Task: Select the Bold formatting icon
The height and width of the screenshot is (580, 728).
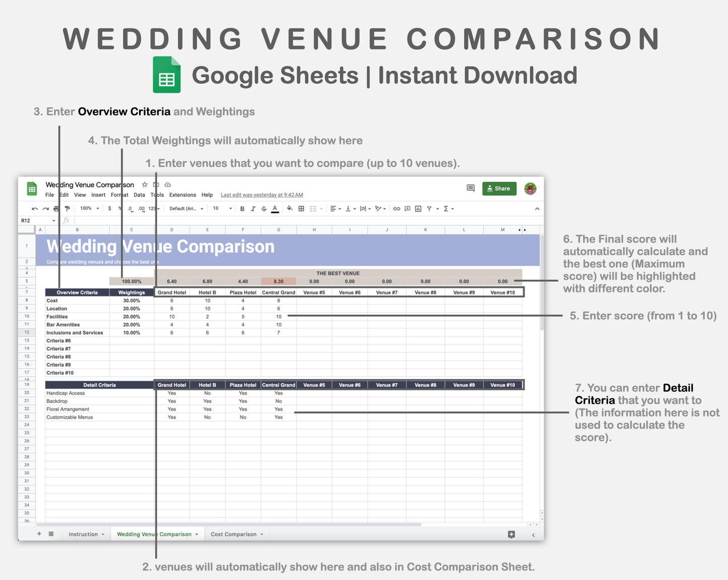Action: click(242, 208)
